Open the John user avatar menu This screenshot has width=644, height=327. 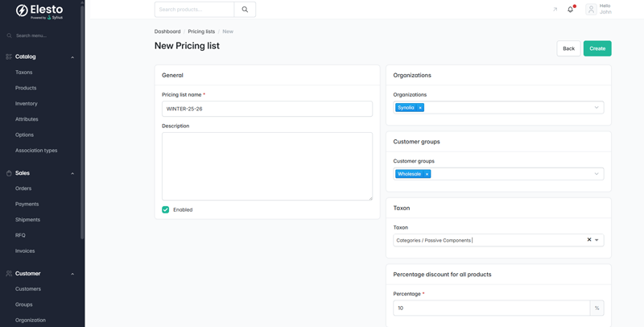(x=592, y=10)
